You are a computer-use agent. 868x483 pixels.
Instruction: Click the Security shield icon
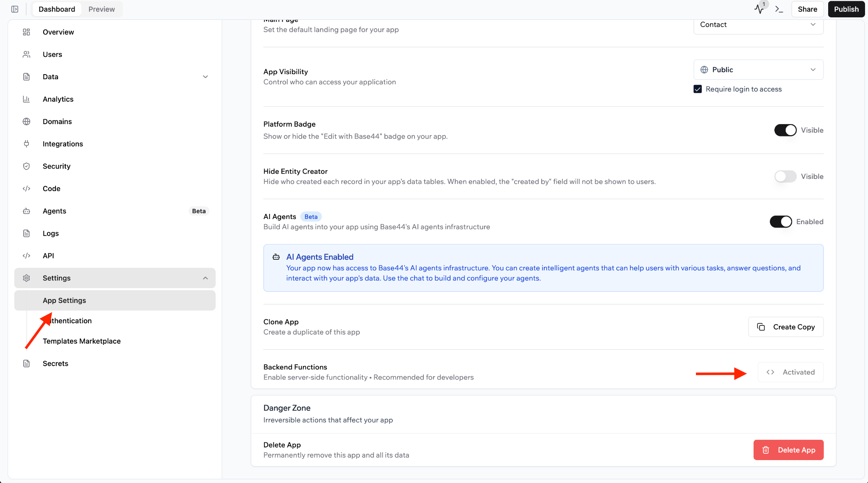(x=26, y=167)
